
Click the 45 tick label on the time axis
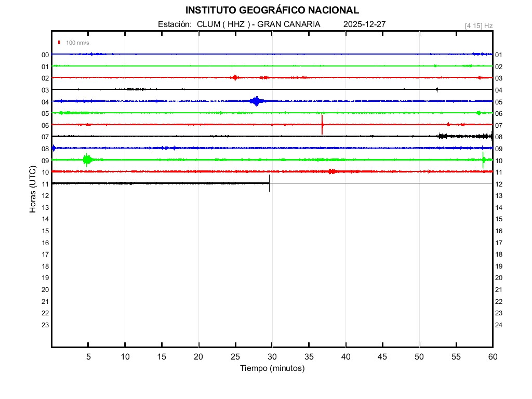click(x=382, y=356)
